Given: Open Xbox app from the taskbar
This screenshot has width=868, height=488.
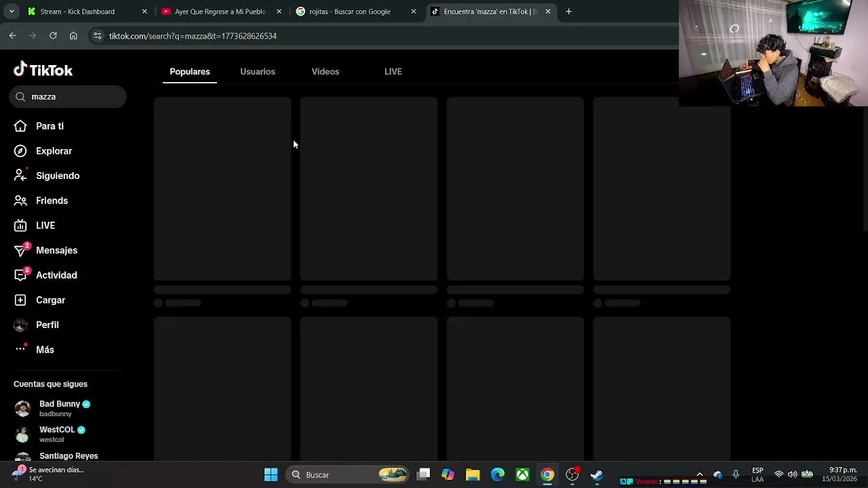Looking at the screenshot, I should click(523, 474).
